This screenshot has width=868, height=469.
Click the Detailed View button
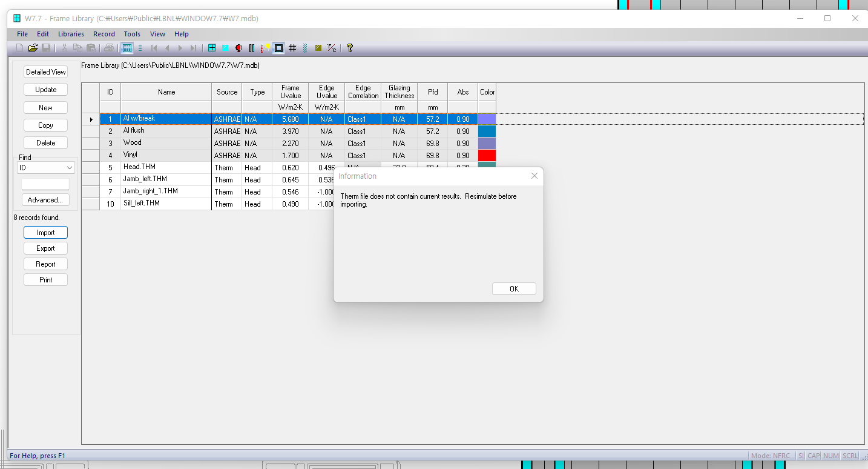45,72
